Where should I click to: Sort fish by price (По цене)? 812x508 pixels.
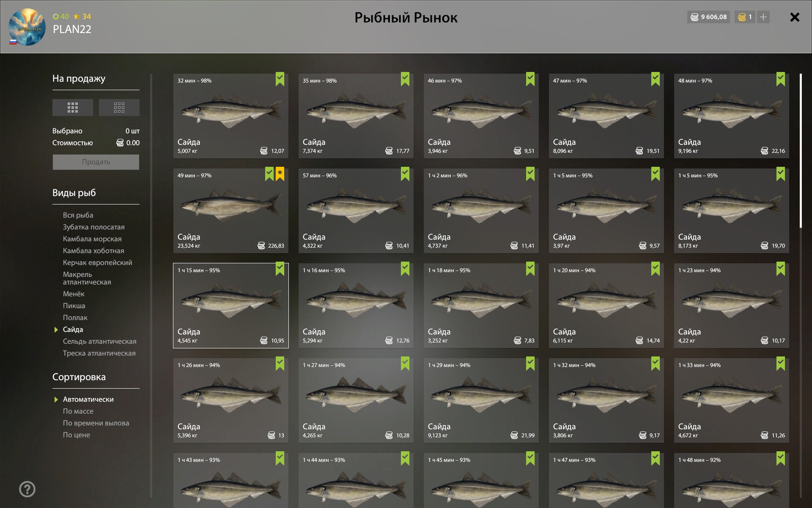point(77,435)
